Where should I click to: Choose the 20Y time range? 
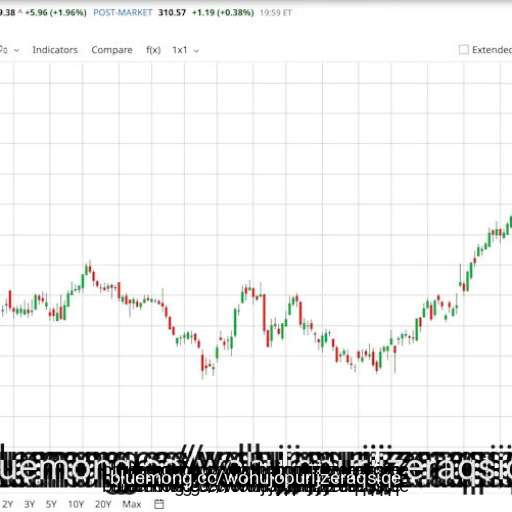(103, 504)
